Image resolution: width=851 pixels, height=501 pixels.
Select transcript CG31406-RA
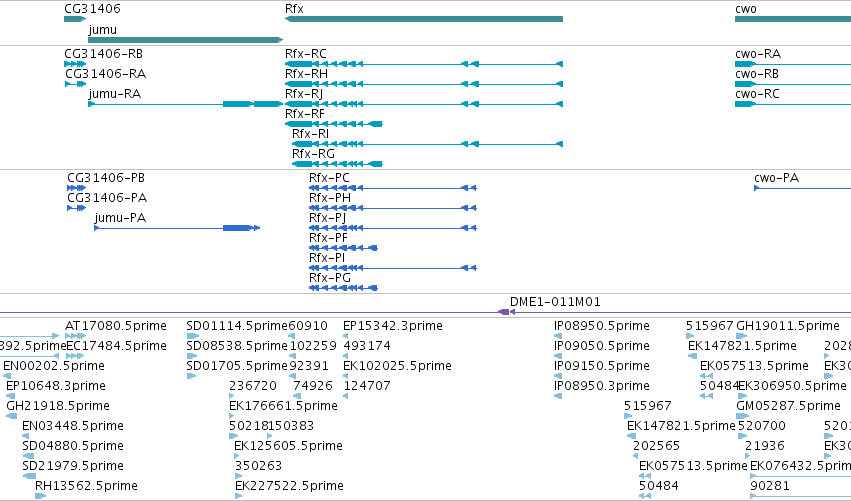coord(75,84)
